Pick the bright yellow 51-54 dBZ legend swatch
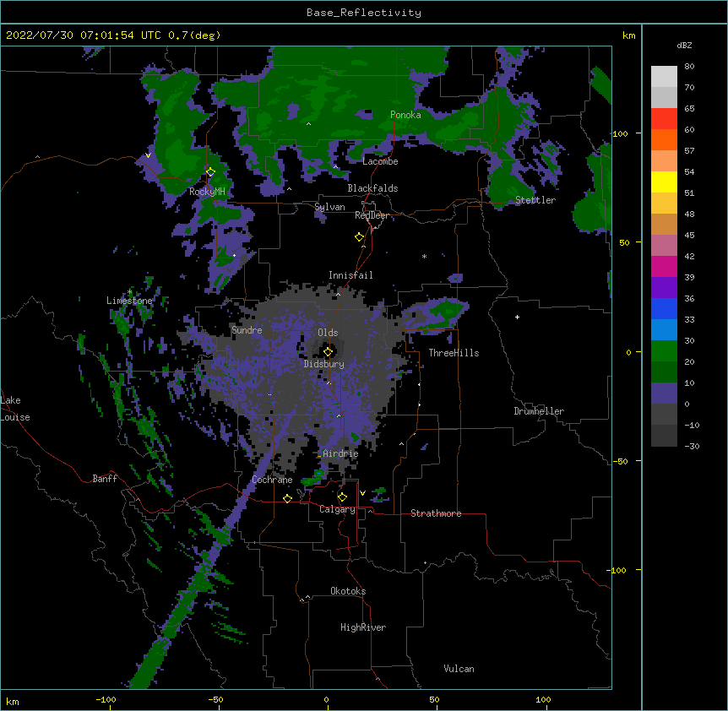The image size is (728, 711). [664, 182]
